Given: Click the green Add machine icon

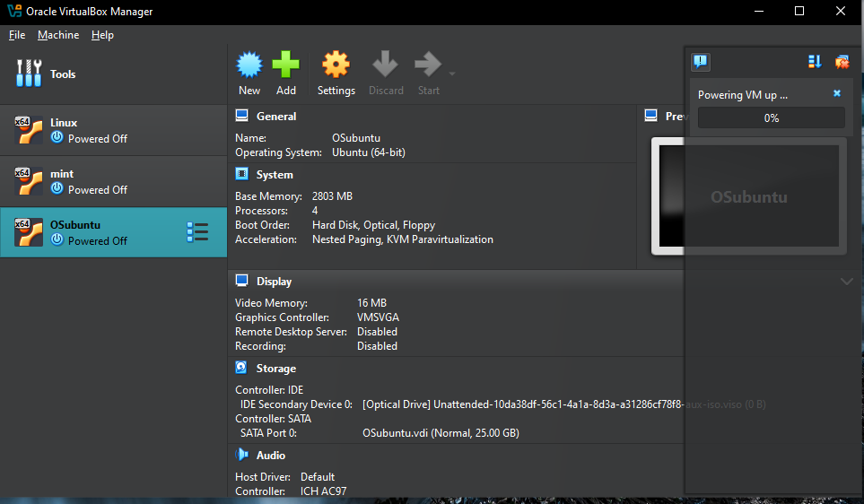Looking at the screenshot, I should click(x=286, y=65).
